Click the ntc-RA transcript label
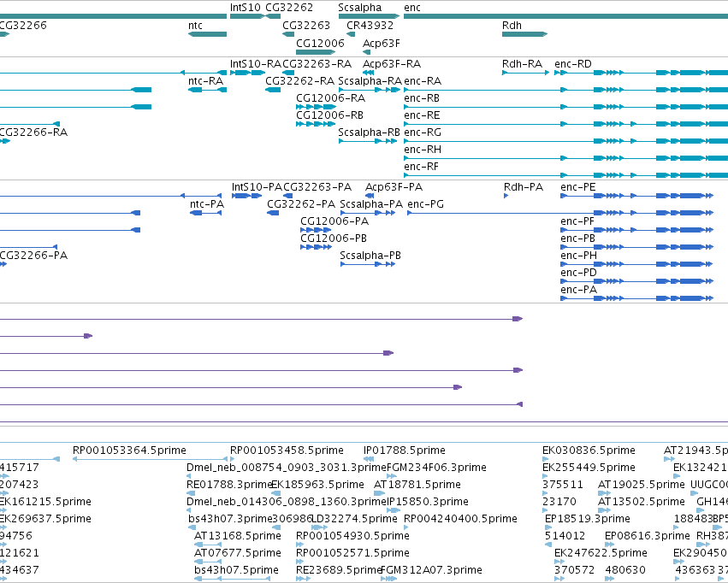728x583 pixels. point(205,80)
